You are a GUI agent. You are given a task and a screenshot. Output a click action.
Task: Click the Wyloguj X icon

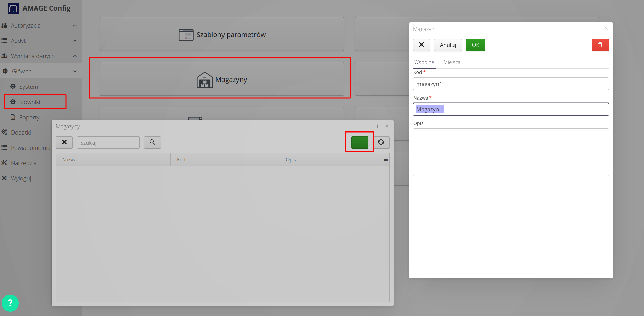(x=5, y=178)
